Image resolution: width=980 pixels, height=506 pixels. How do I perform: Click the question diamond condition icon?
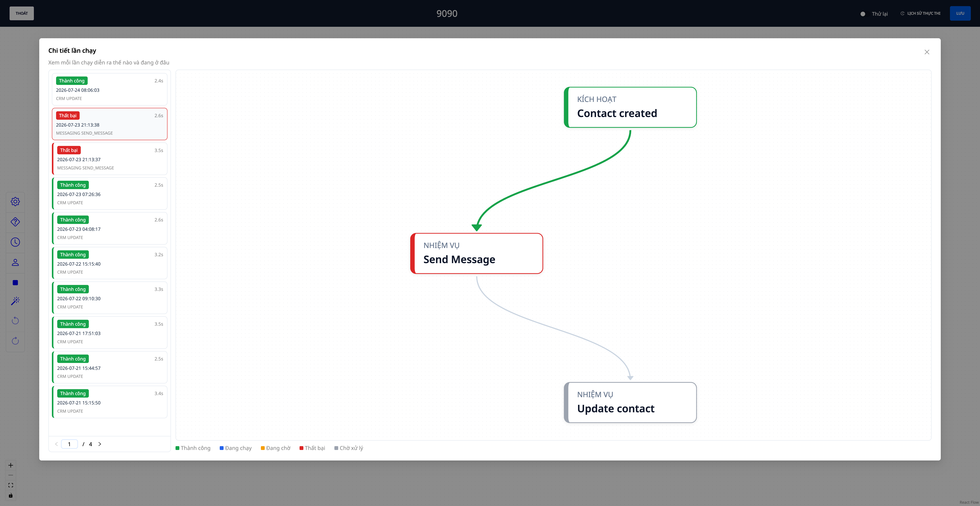click(15, 222)
